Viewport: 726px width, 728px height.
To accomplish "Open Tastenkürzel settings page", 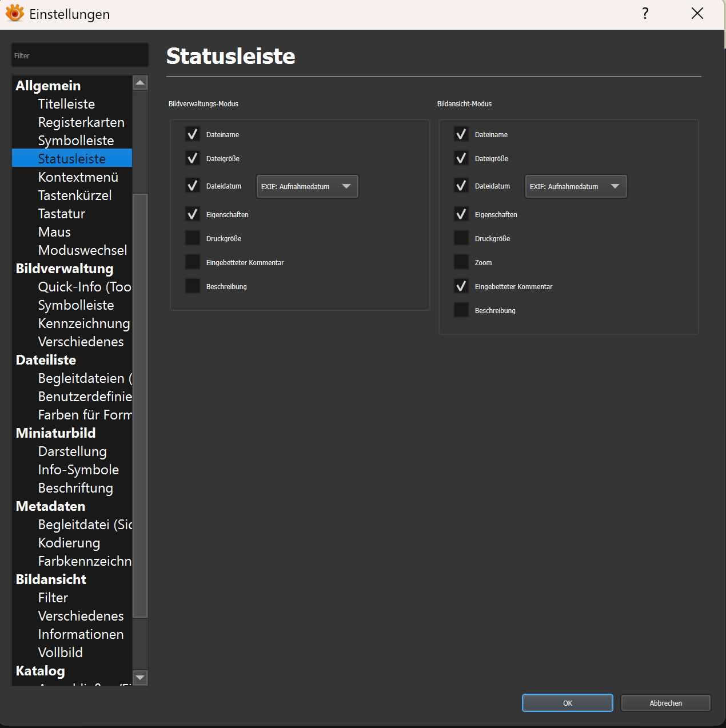I will (x=74, y=195).
